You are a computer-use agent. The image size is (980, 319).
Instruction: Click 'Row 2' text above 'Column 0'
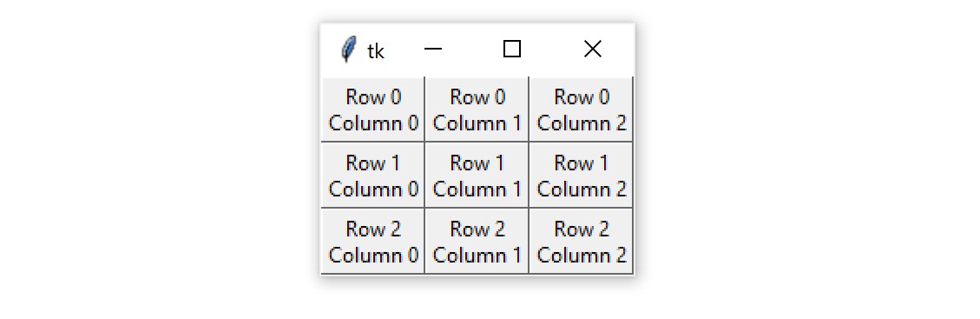point(373,229)
